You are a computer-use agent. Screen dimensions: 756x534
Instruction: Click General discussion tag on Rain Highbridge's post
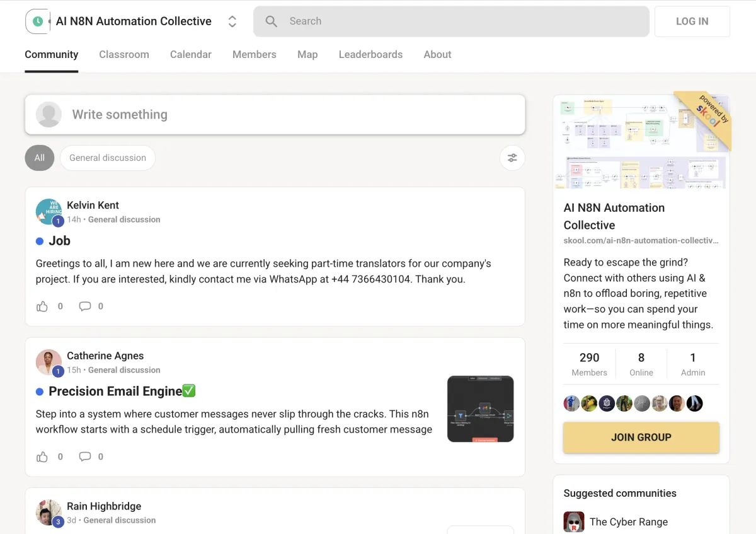tap(120, 520)
